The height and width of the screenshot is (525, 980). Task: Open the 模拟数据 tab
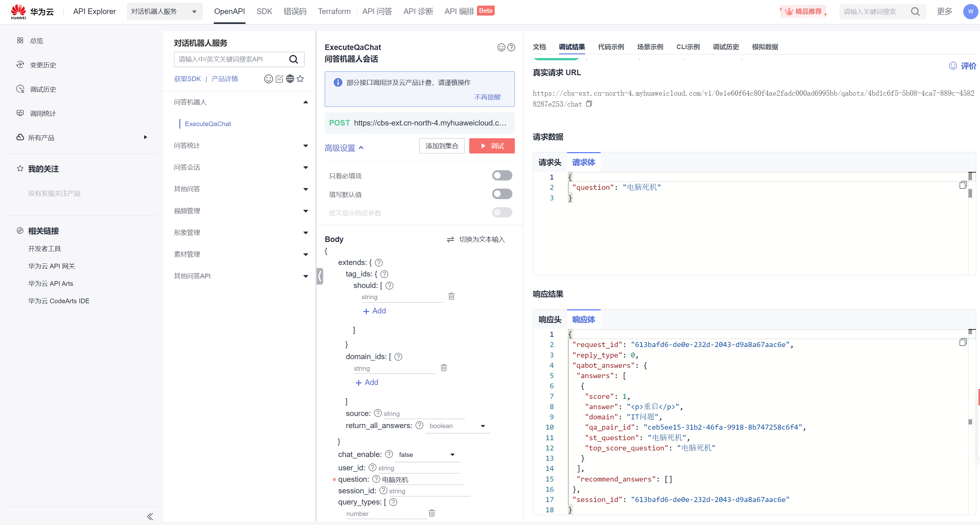click(765, 47)
